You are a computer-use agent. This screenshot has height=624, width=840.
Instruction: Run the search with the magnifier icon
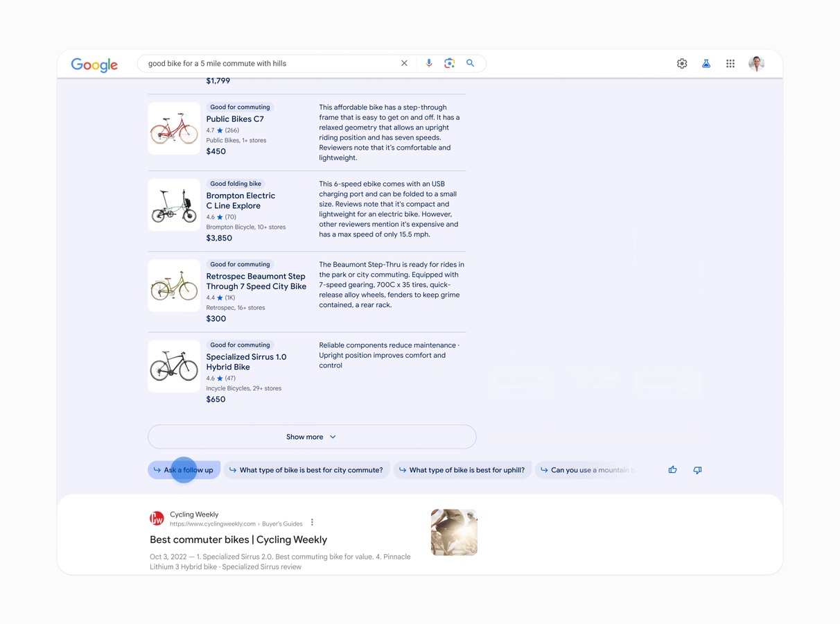[470, 63]
